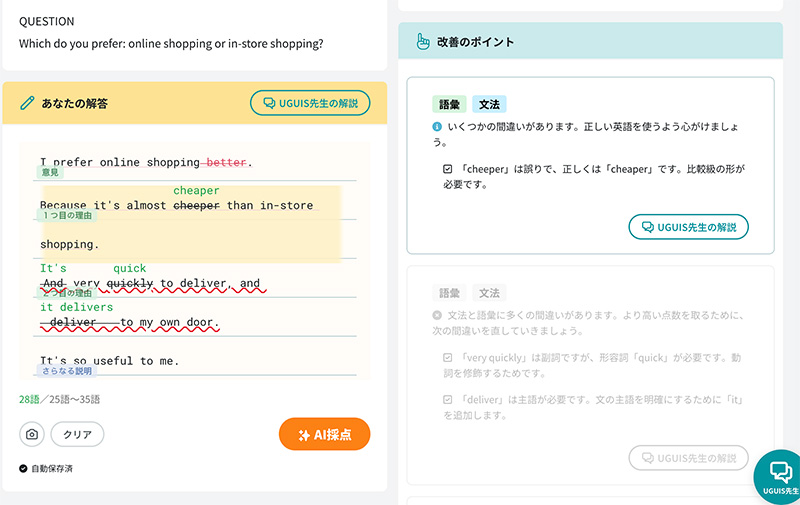Click the 意見 sentence label

(x=50, y=173)
